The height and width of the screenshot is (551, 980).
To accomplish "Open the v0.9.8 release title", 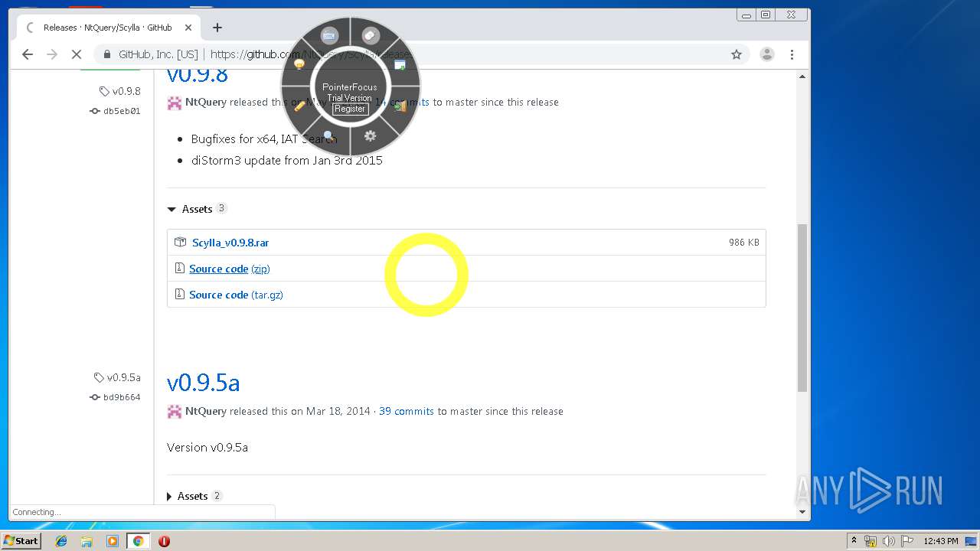I will 198,76.
